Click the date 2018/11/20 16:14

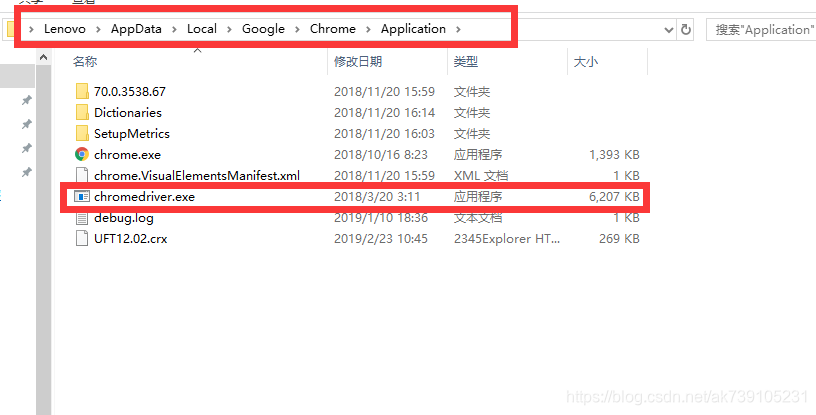(384, 112)
